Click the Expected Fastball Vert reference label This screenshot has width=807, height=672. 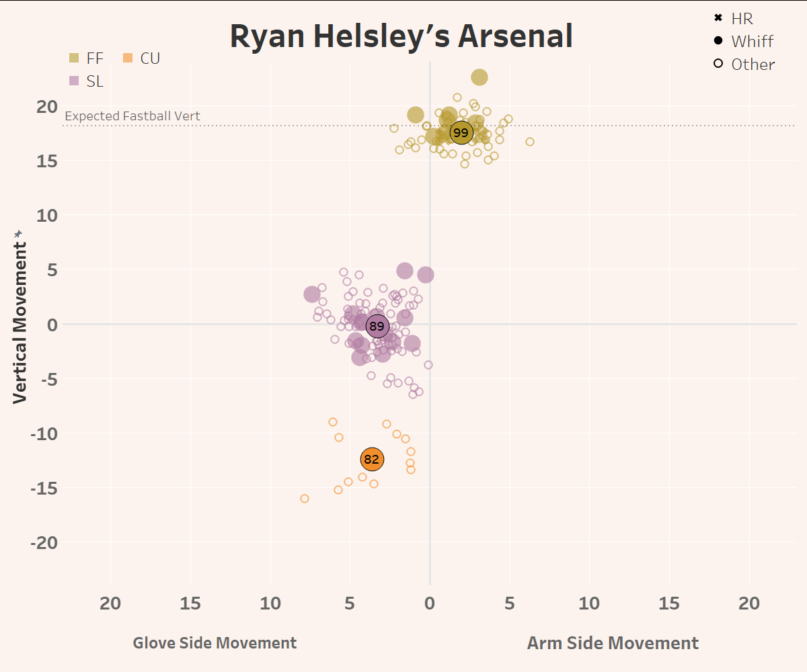[x=132, y=116]
